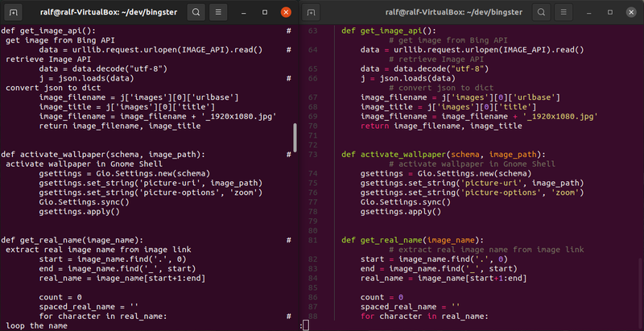Click line number 73 in right terminal

[x=312, y=155]
